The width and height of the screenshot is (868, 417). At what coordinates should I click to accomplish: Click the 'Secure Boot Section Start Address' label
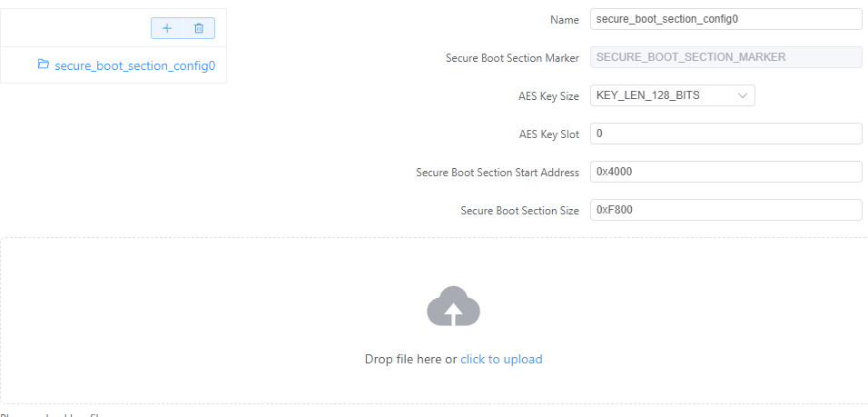(498, 173)
